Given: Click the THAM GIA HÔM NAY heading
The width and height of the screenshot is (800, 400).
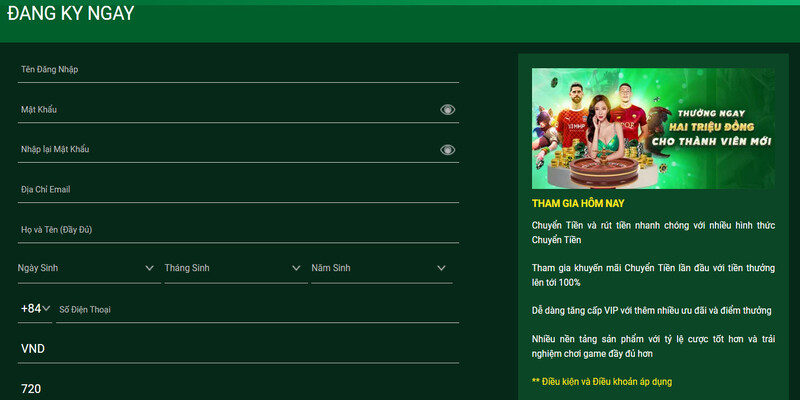Looking at the screenshot, I should point(578,204).
